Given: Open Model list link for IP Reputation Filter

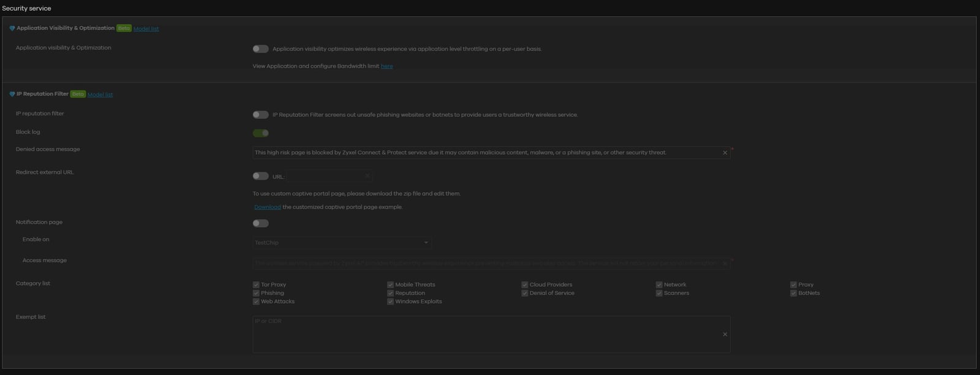Looking at the screenshot, I should click(x=100, y=95).
